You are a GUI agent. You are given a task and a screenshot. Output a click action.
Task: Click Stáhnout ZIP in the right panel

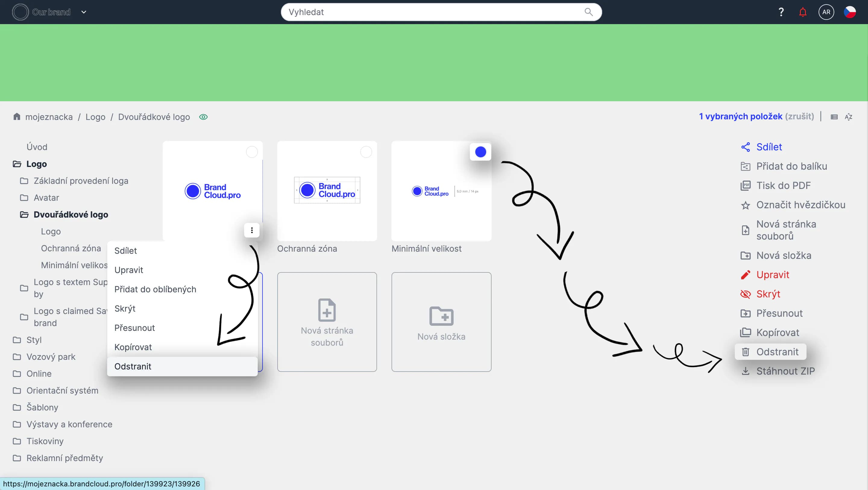785,371
